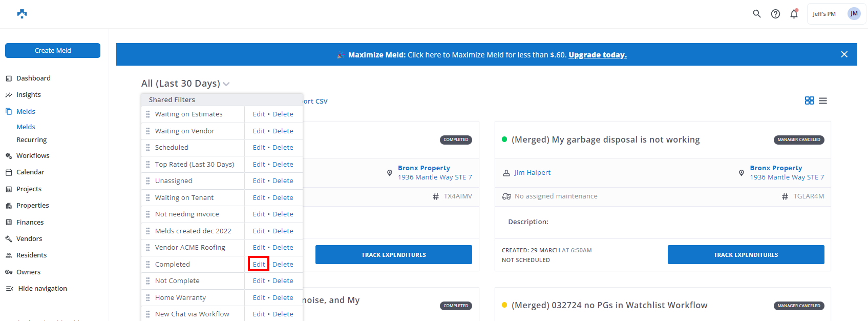Switch to grid card view icon

(x=809, y=101)
